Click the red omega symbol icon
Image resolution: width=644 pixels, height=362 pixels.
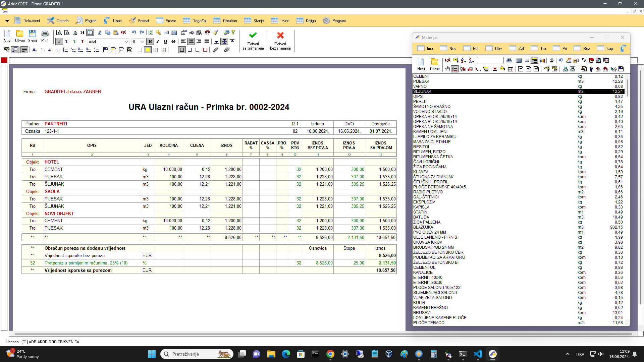(207, 33)
